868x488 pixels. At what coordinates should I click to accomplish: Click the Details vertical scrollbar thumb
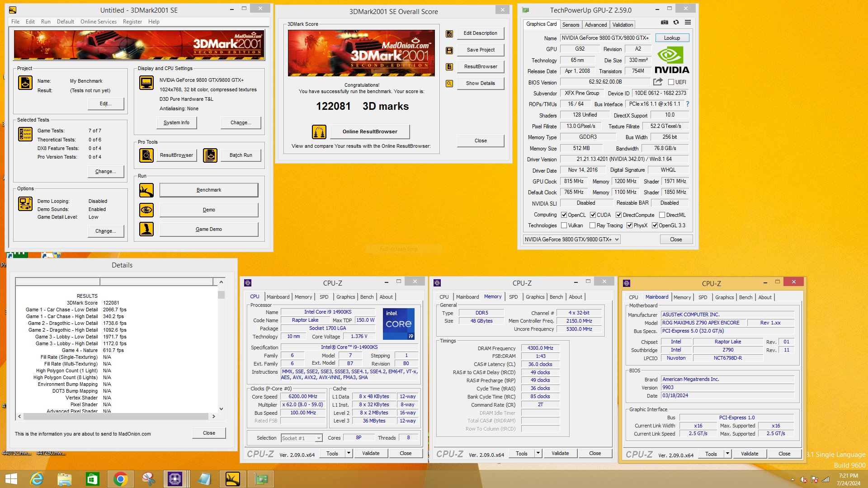click(x=221, y=295)
